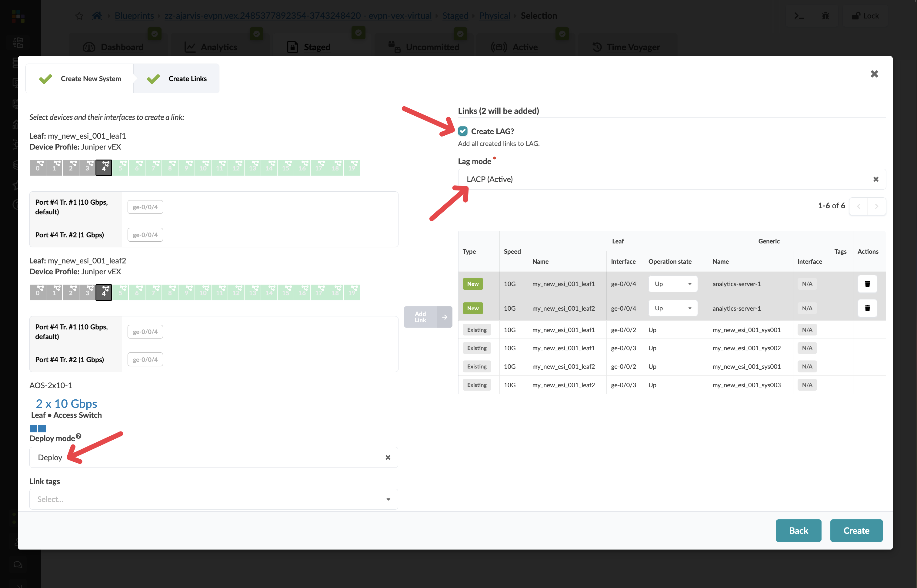The height and width of the screenshot is (588, 917).
Task: Click the home icon in the breadcrumb
Action: (97, 15)
